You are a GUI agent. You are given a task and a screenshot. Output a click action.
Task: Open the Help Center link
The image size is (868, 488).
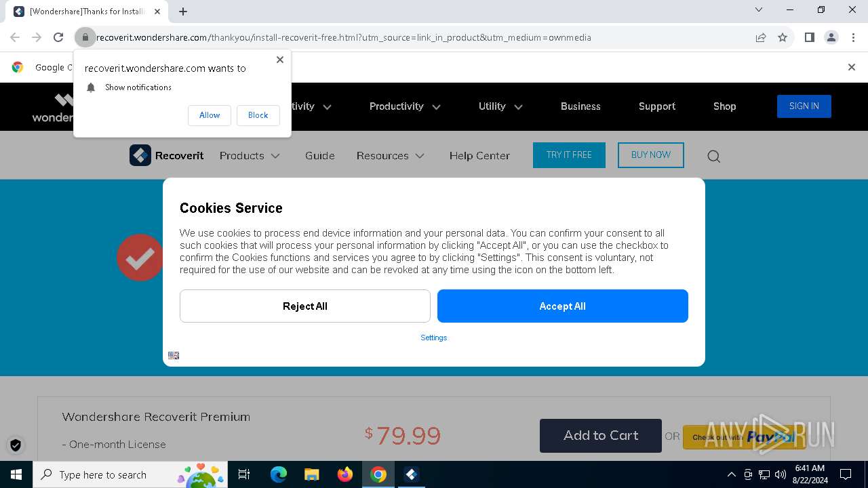pyautogui.click(x=479, y=156)
